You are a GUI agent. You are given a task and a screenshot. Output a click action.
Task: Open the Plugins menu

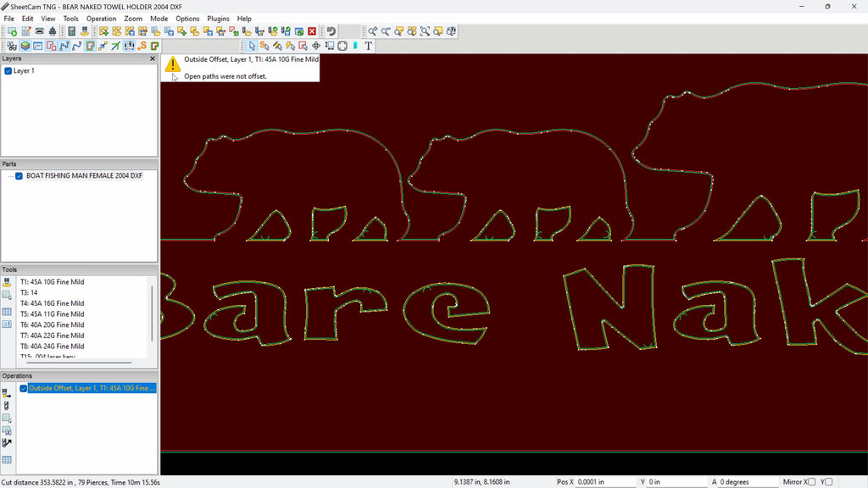point(218,19)
